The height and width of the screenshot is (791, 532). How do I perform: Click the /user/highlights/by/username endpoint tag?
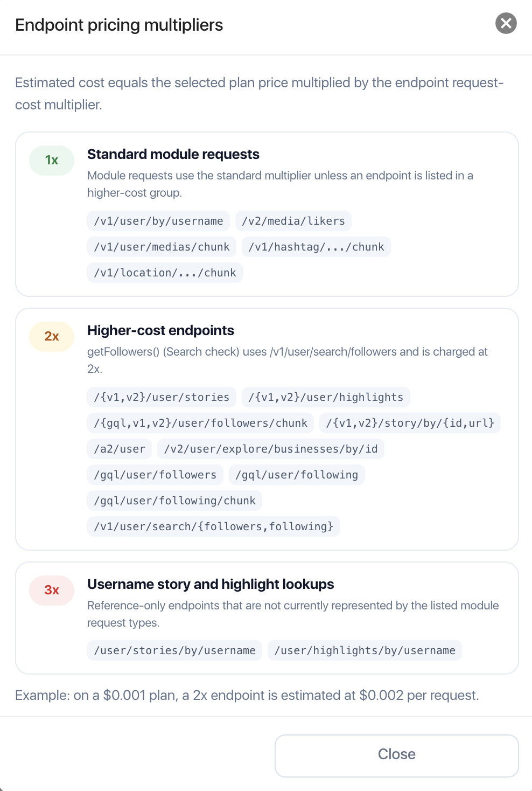pos(365,650)
